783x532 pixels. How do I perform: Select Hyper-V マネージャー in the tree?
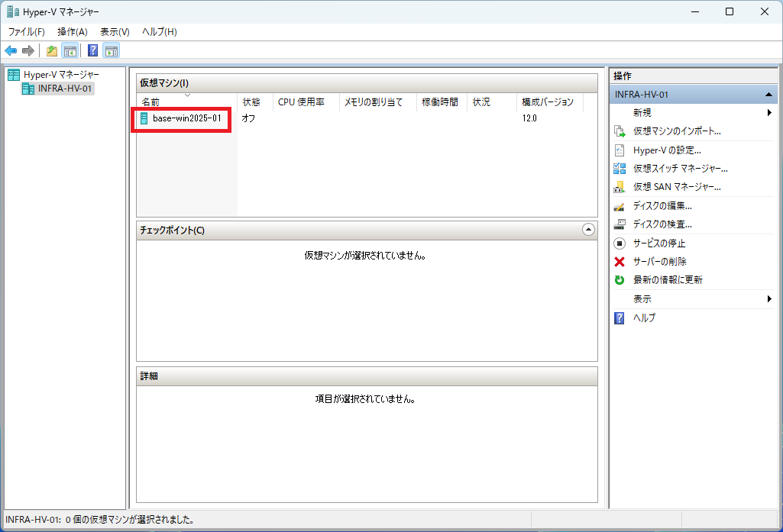[61, 74]
